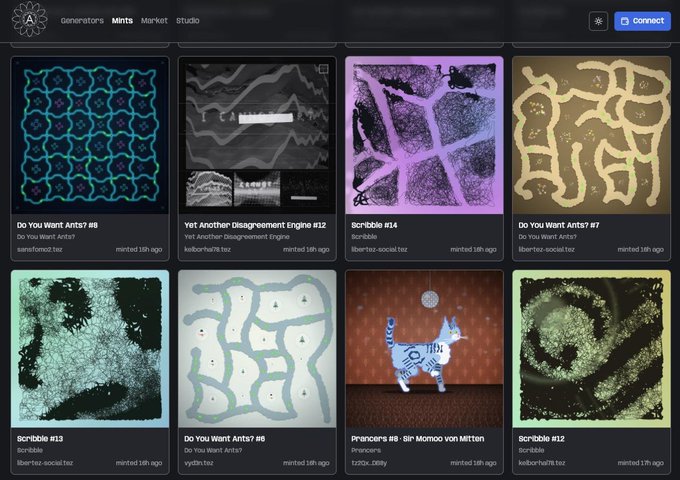Click small square icon in Disagreement Engine artwork corner

324,69
